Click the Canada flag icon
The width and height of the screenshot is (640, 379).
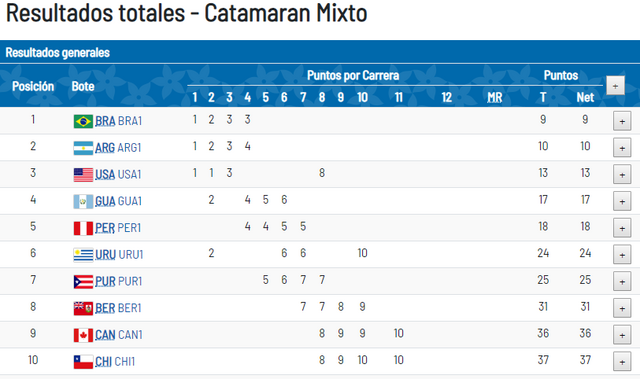click(83, 335)
